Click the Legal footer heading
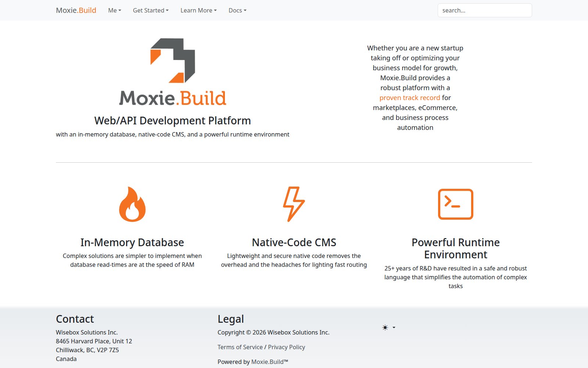 point(231,319)
